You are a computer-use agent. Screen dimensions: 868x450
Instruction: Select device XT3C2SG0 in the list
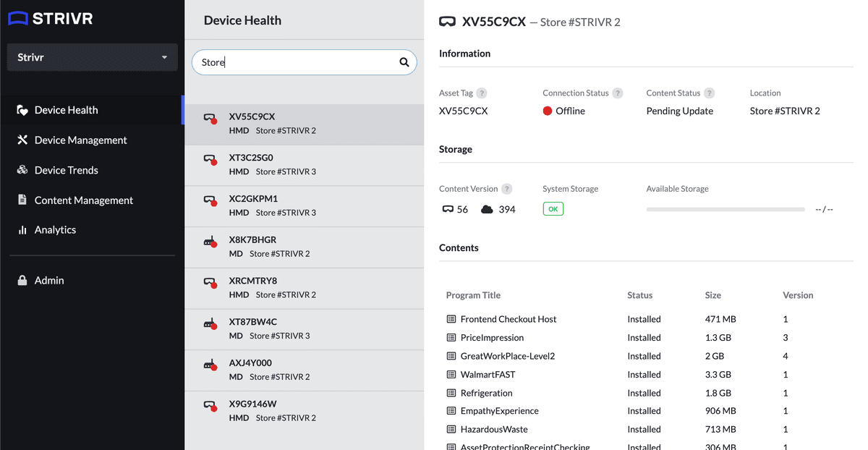click(305, 165)
